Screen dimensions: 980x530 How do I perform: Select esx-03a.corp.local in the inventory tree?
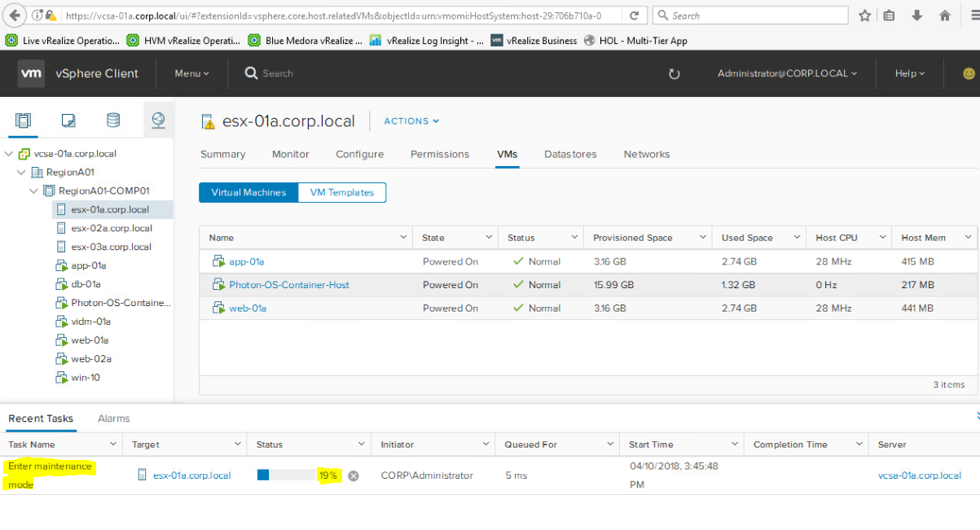tap(112, 247)
